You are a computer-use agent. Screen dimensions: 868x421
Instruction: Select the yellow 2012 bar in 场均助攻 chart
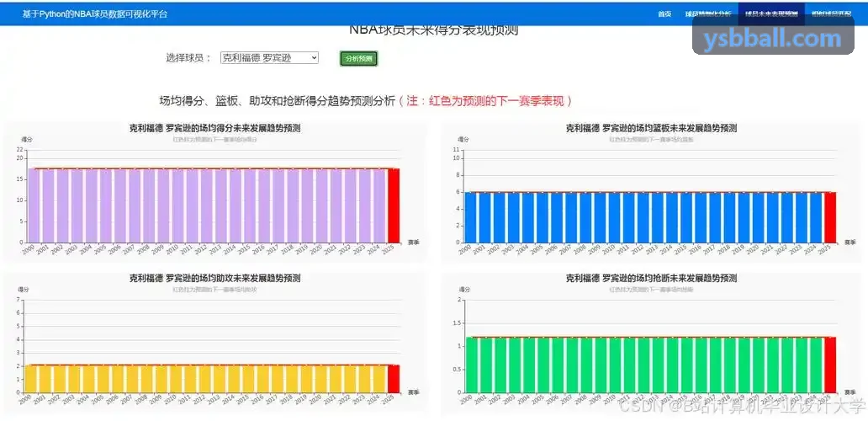point(206,379)
